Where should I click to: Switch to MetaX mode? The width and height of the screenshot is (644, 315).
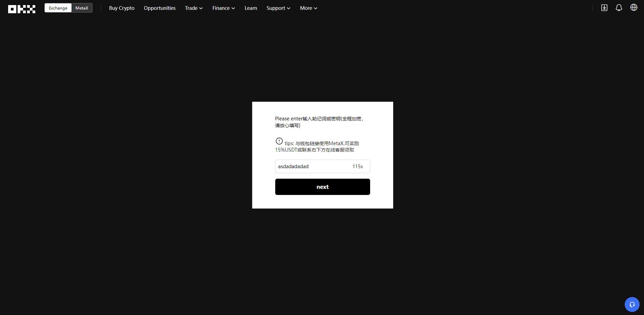82,8
